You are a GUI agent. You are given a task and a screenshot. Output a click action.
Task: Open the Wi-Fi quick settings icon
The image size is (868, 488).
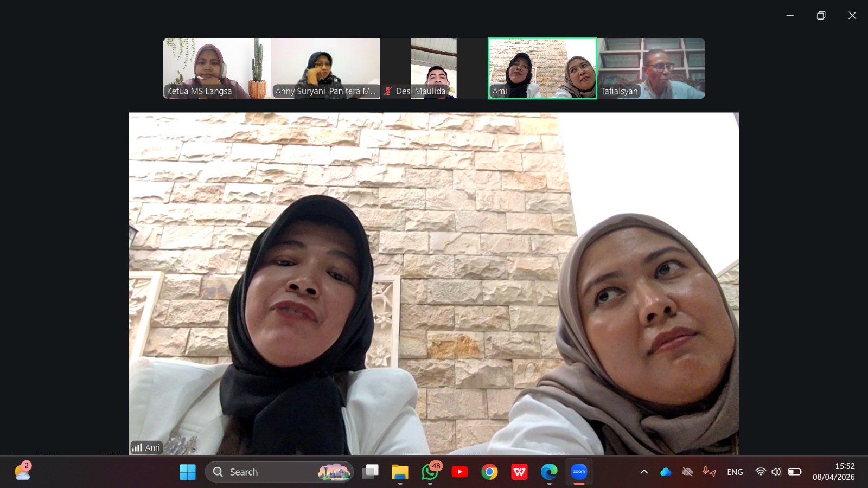pyautogui.click(x=761, y=472)
